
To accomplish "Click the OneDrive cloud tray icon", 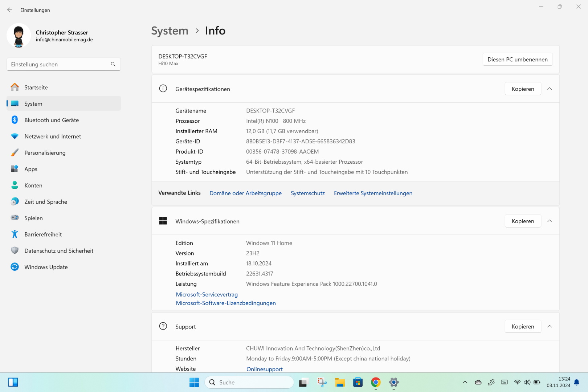I will pyautogui.click(x=478, y=382).
